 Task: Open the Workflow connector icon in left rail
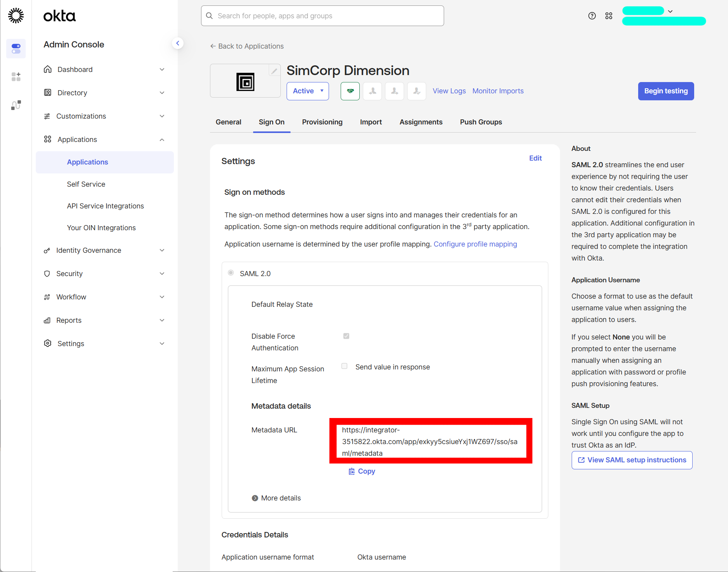16,105
